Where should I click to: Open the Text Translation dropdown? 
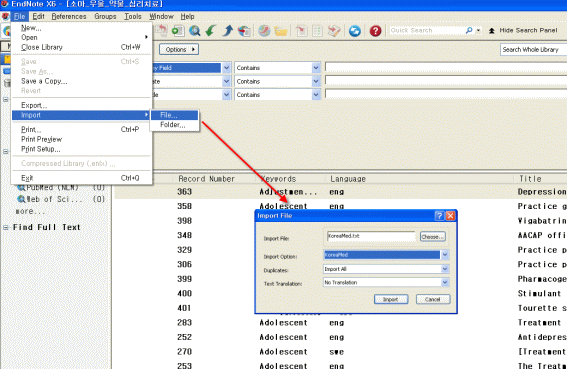pyautogui.click(x=445, y=283)
